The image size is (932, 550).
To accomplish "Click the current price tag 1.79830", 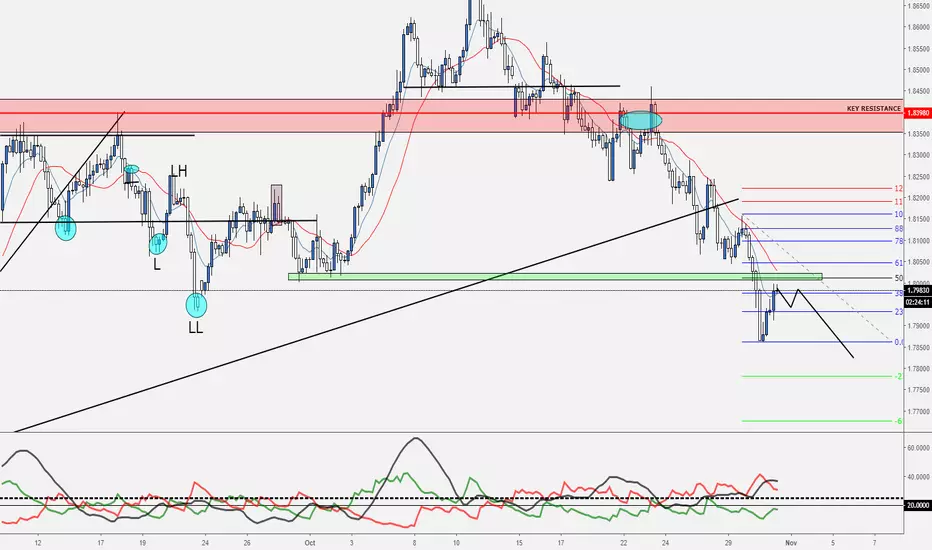I will (918, 291).
